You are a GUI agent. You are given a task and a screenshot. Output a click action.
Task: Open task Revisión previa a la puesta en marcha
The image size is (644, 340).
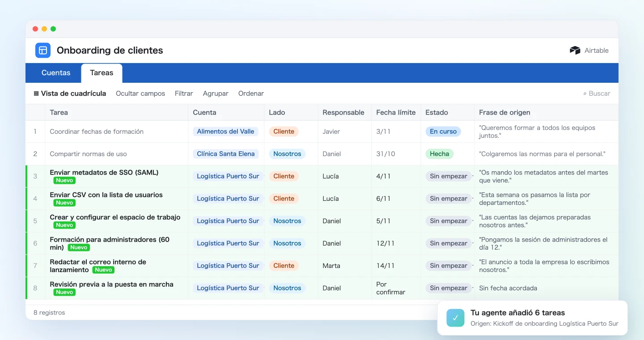click(111, 284)
